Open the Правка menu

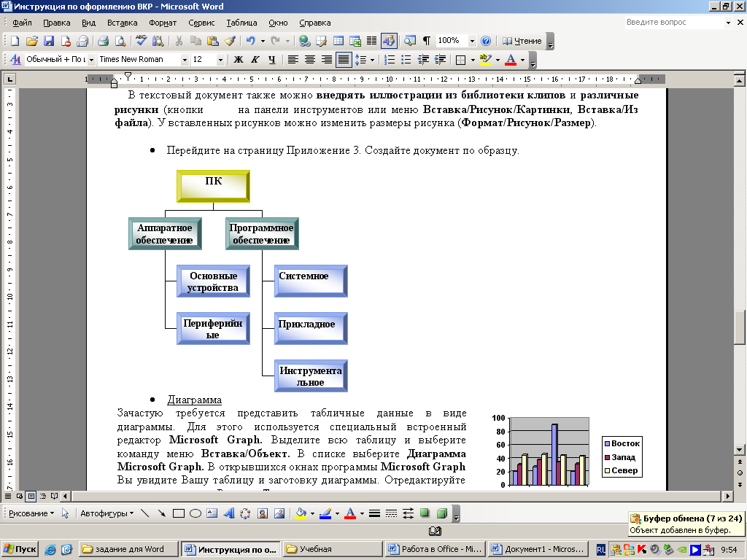coord(56,23)
